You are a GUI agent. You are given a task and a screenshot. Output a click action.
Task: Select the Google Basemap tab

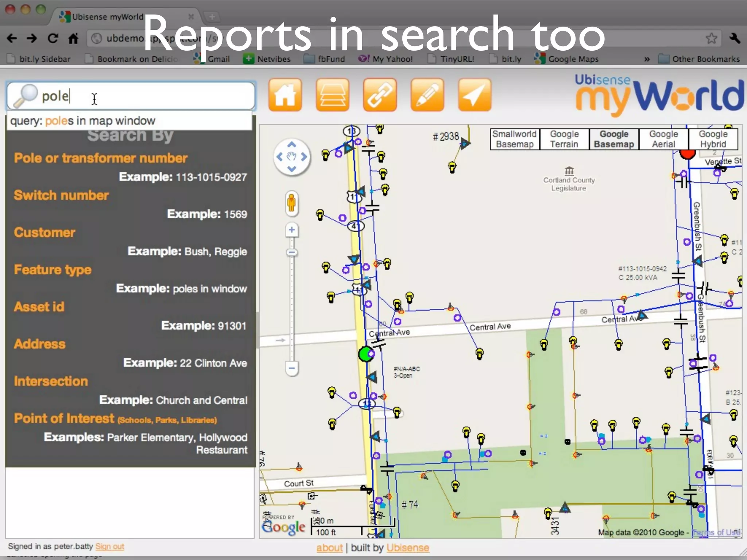coord(614,139)
